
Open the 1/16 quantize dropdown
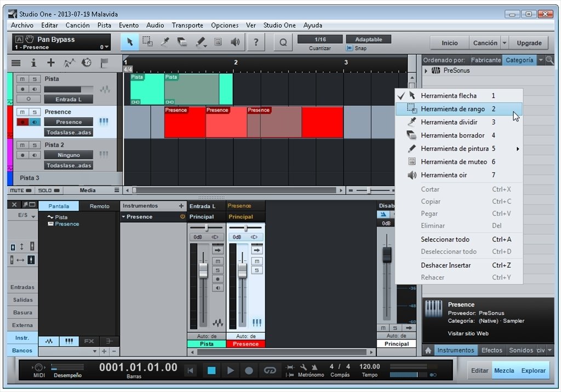coord(320,39)
